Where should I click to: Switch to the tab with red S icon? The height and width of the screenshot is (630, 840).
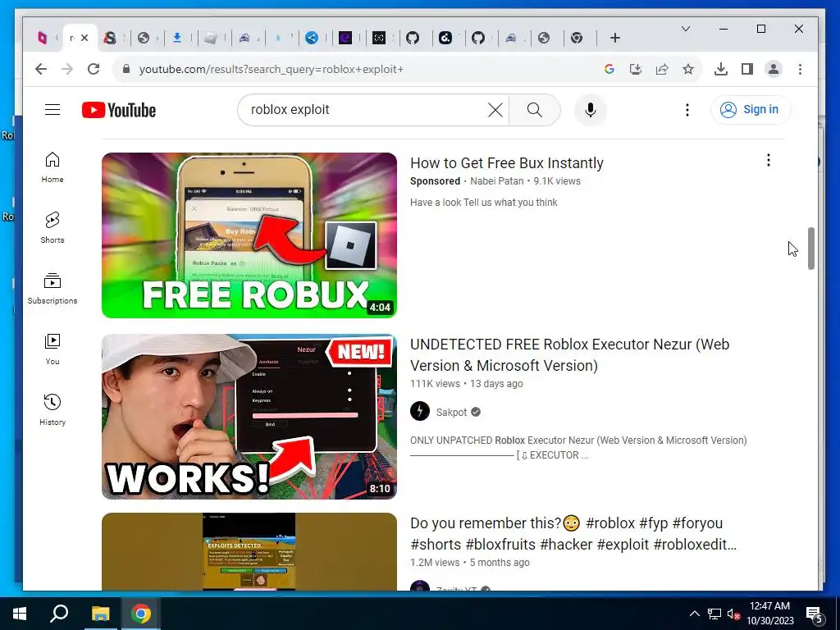(x=110, y=38)
